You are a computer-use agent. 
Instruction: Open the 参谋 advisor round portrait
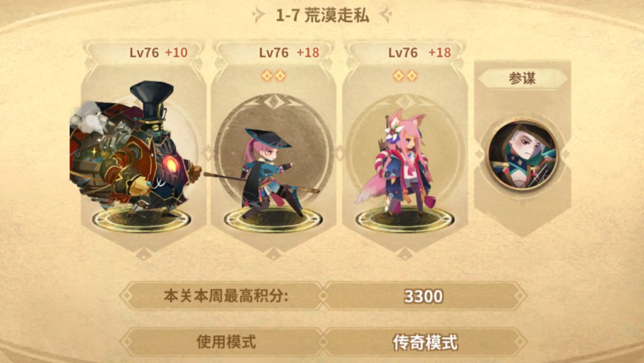522,155
